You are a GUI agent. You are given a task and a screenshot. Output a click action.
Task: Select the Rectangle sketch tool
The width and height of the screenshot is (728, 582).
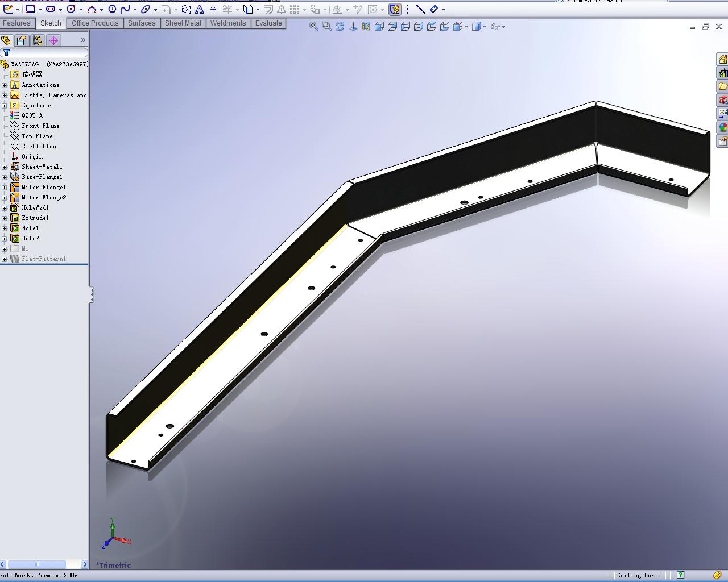click(30, 9)
